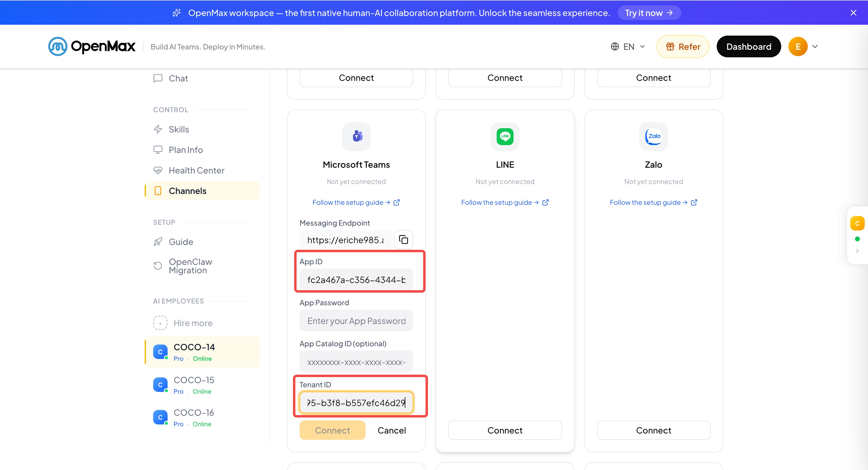Click the top-right partial card Connect button
The image size is (868, 470).
point(653,78)
